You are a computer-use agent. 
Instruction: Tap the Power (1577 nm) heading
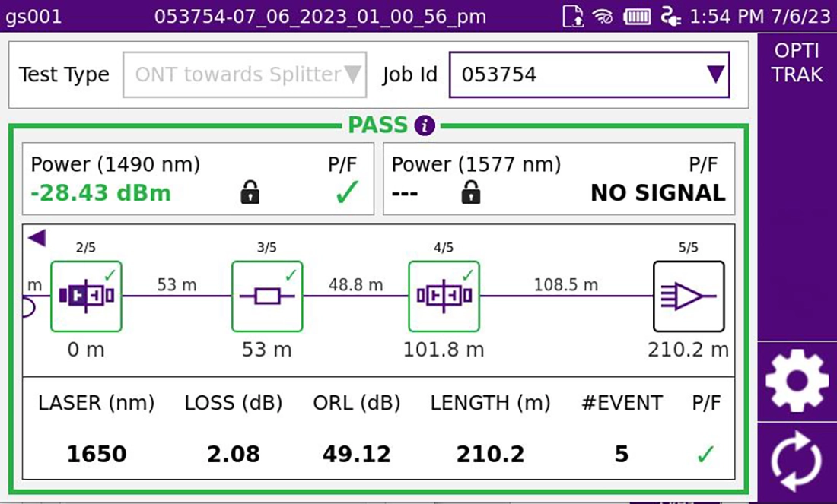476,164
